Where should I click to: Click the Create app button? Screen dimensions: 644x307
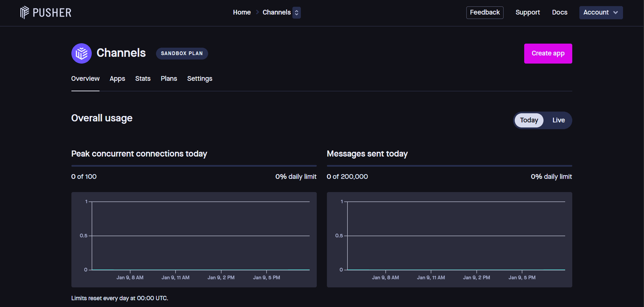click(548, 53)
